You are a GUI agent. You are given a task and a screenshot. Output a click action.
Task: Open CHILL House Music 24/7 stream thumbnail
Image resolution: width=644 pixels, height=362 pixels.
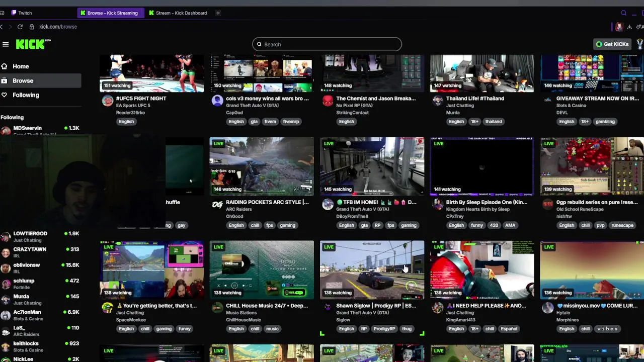point(262,270)
